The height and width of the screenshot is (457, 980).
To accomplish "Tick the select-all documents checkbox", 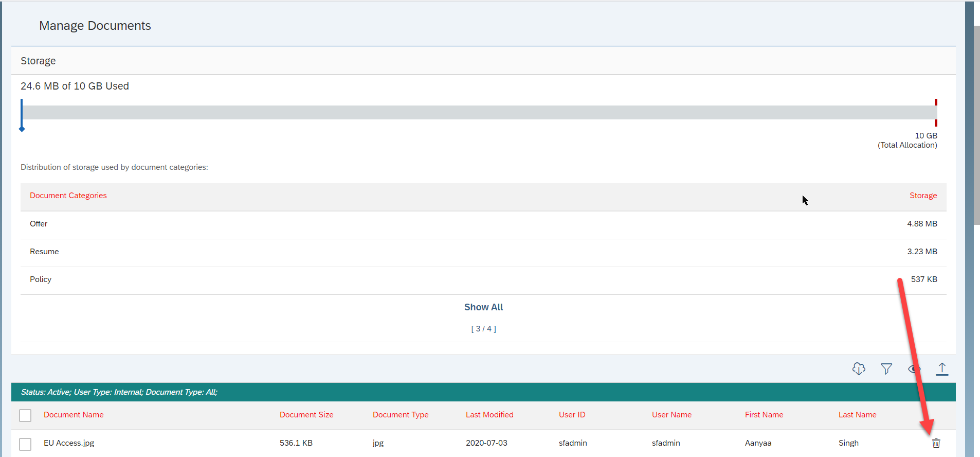I will [x=25, y=415].
